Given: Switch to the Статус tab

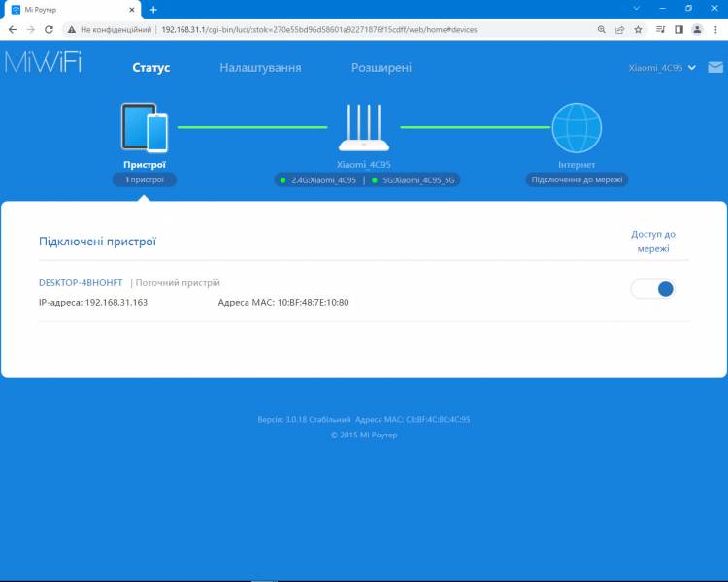Looking at the screenshot, I should pyautogui.click(x=150, y=68).
